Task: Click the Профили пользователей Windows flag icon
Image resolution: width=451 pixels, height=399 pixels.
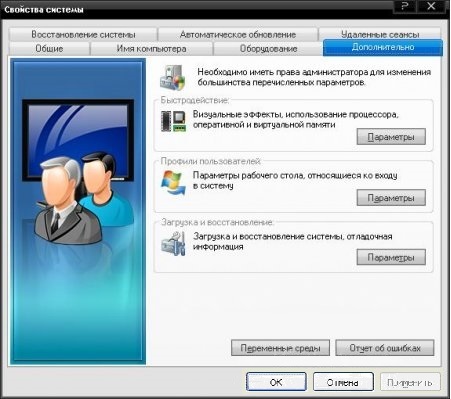Action: coord(173,182)
